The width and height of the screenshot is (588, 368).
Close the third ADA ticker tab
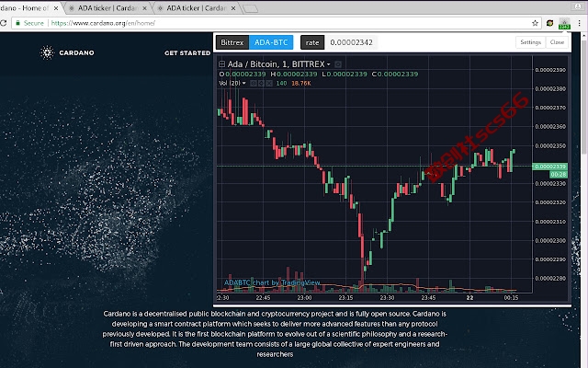point(233,8)
